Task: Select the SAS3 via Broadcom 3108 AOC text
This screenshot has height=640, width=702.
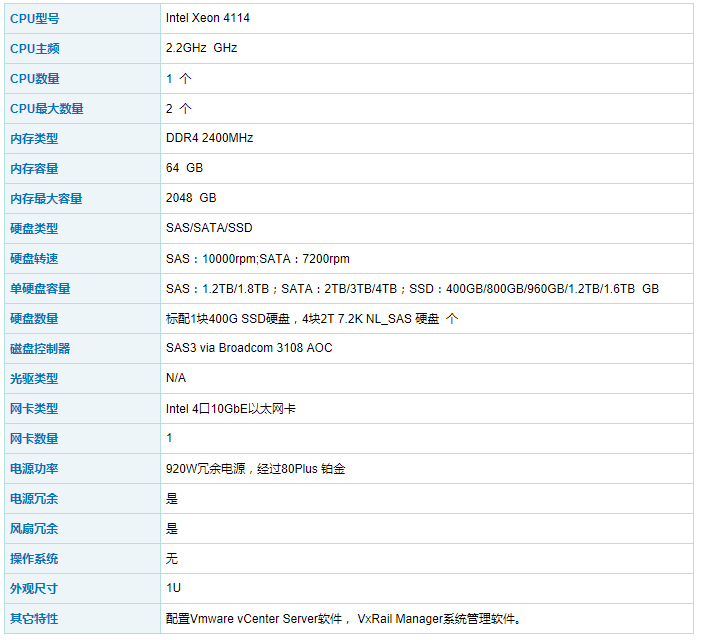Action: [249, 348]
